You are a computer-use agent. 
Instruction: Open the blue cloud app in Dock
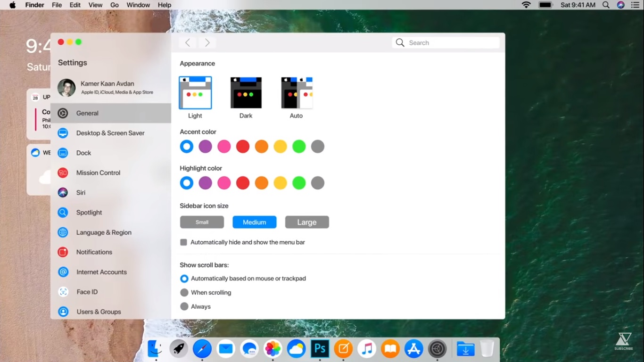[x=296, y=349]
